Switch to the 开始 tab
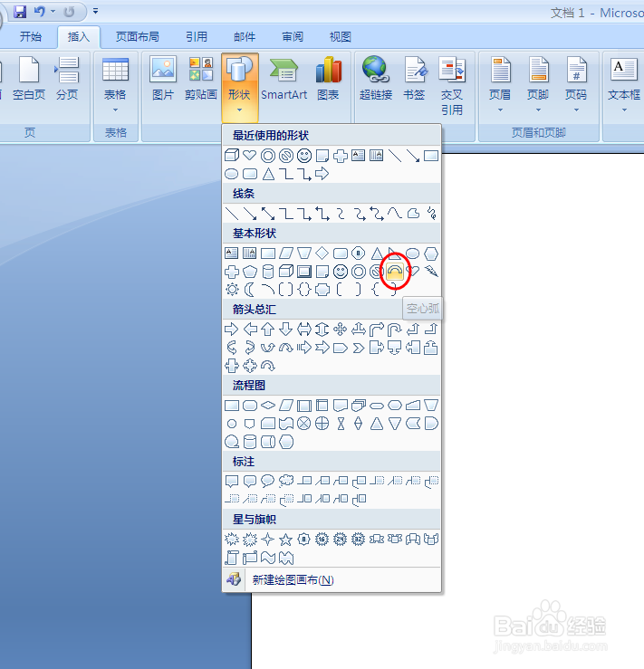The image size is (644, 669). point(31,37)
